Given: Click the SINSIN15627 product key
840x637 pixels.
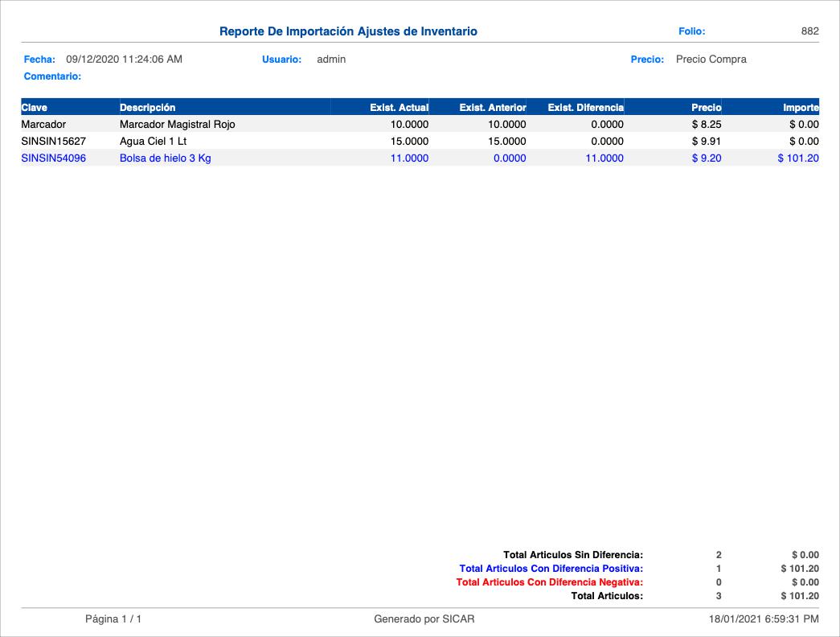Looking at the screenshot, I should 53,142.
